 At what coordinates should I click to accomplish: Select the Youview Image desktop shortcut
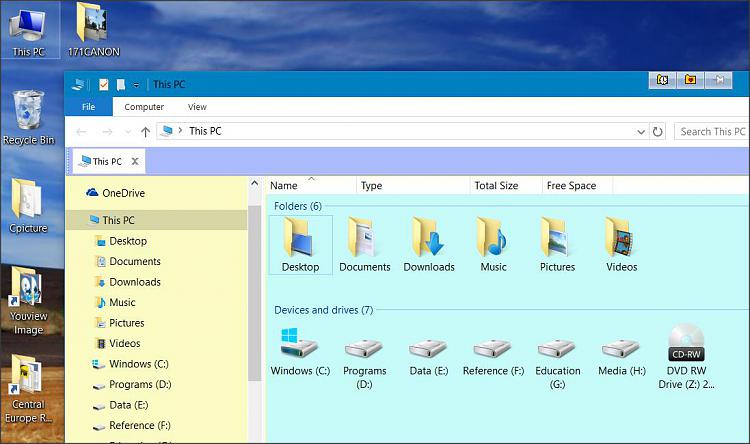click(x=29, y=301)
